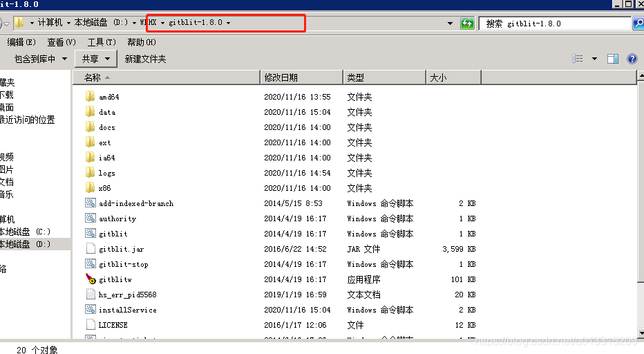
Task: Expand the address bar history dropdown
Action: click(450, 24)
